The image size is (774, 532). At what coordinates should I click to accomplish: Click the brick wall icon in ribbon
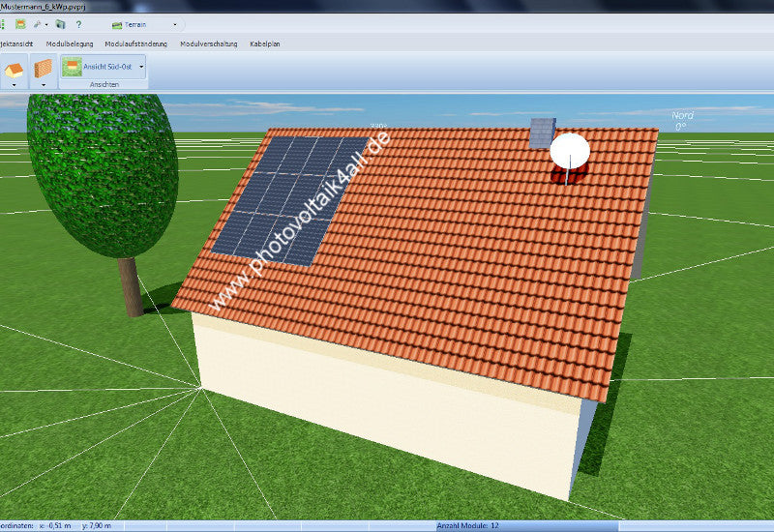44,69
